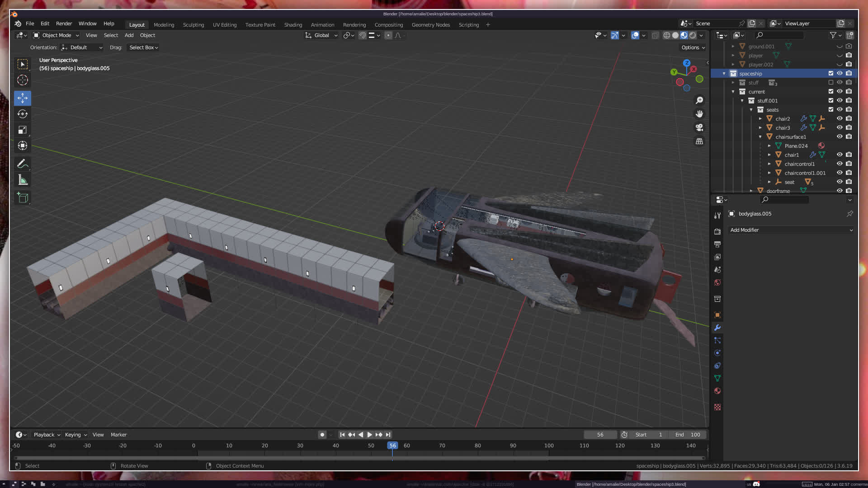Click the End frame field
This screenshot has height=488, width=868.
[688, 435]
